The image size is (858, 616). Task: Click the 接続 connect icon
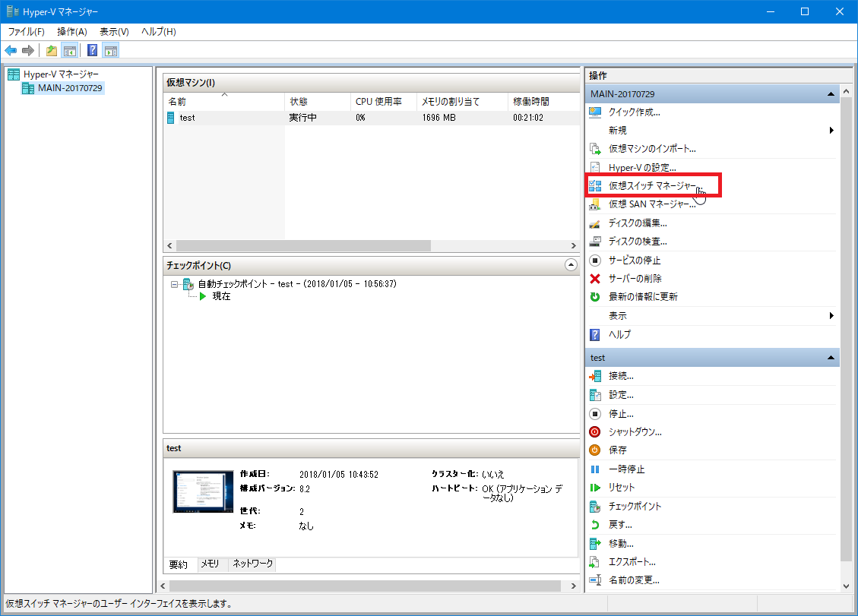pyautogui.click(x=595, y=377)
